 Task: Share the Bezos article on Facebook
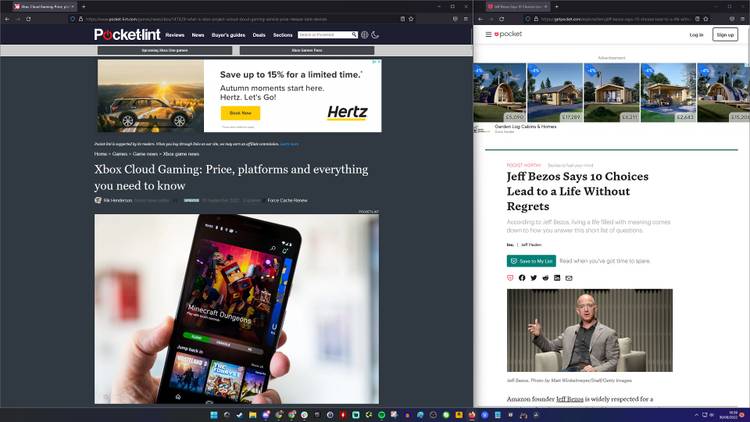pyautogui.click(x=522, y=278)
